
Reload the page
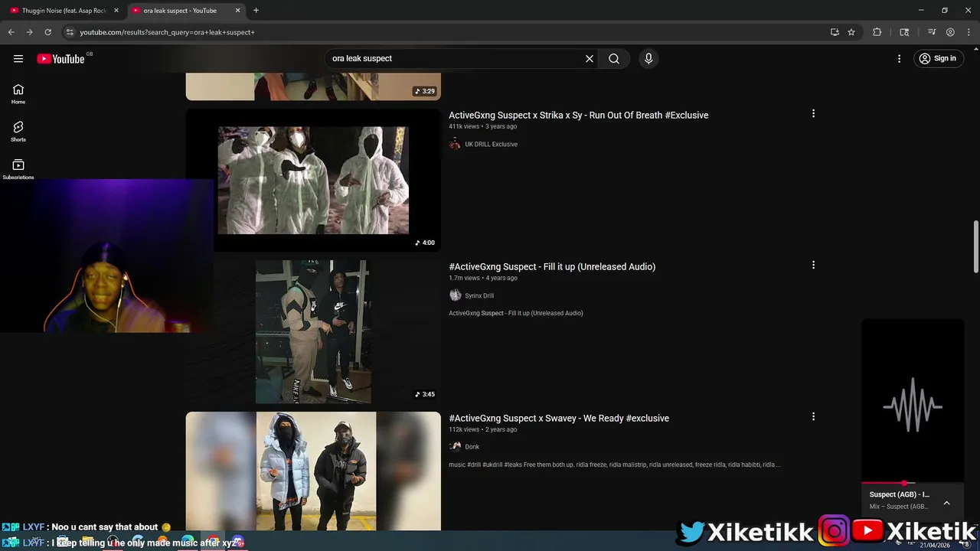click(47, 32)
